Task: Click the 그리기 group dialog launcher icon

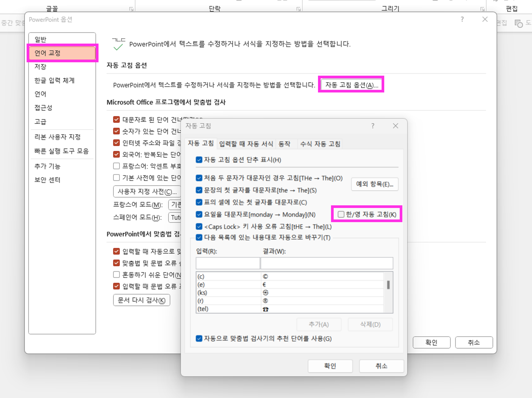Action: (482, 9)
